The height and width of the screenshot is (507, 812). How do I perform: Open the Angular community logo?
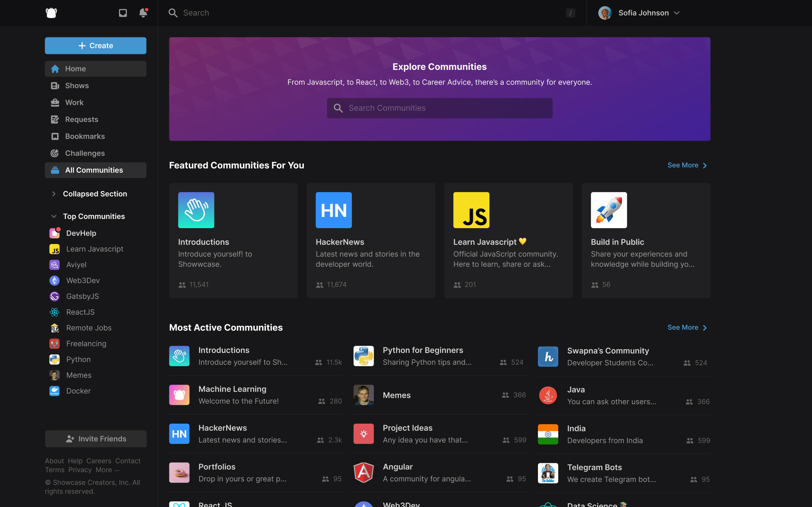pyautogui.click(x=363, y=472)
